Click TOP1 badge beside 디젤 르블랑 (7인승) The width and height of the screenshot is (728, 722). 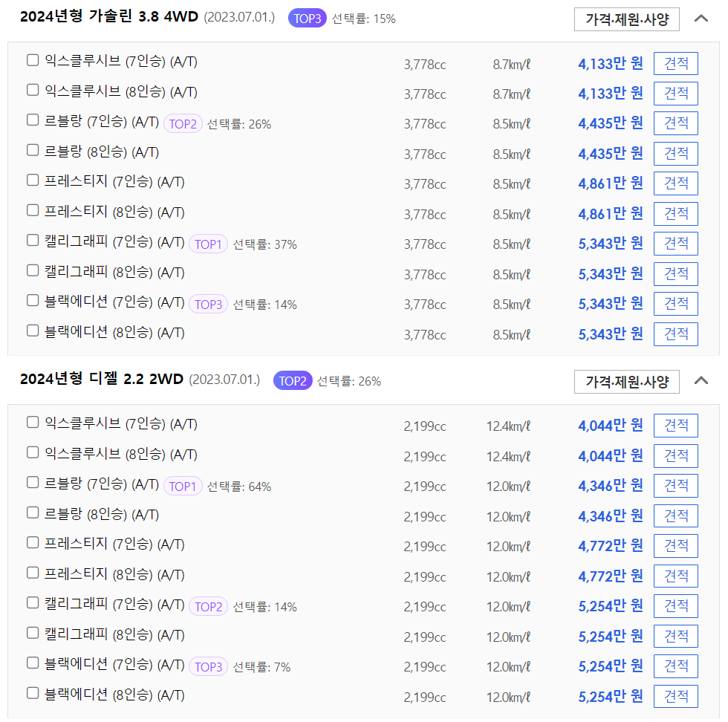coord(183,487)
